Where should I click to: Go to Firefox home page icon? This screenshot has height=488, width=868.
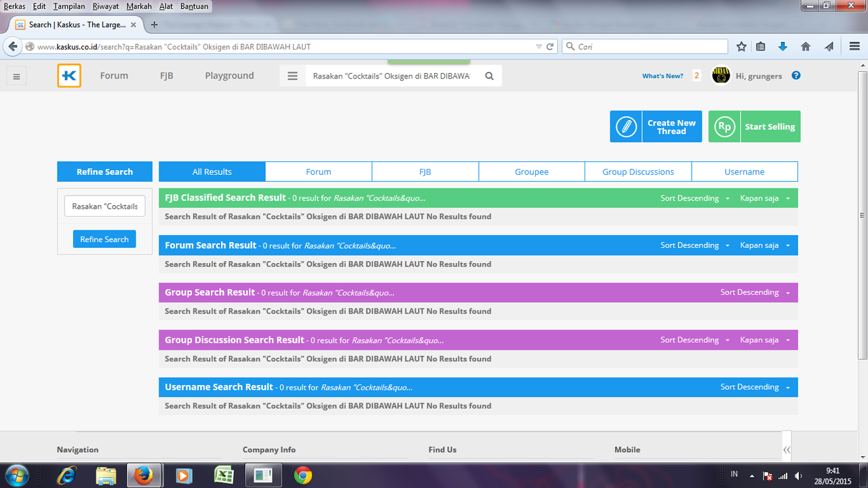pyautogui.click(x=806, y=47)
